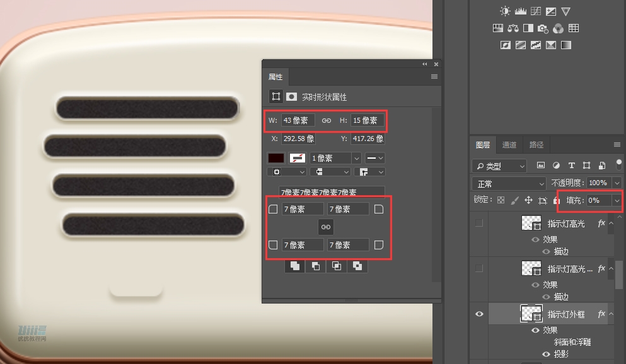Show the first 指示灯高光 layer
This screenshot has width=626, height=364.
coord(479,223)
